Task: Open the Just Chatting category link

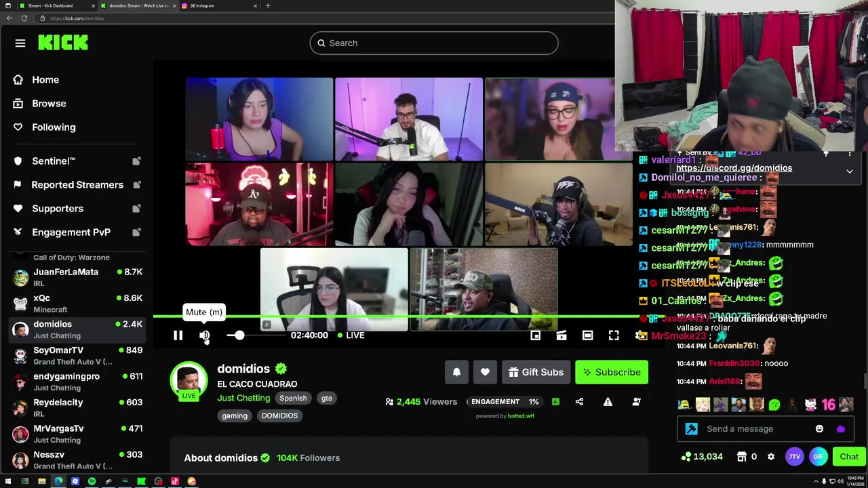Action: (x=243, y=398)
